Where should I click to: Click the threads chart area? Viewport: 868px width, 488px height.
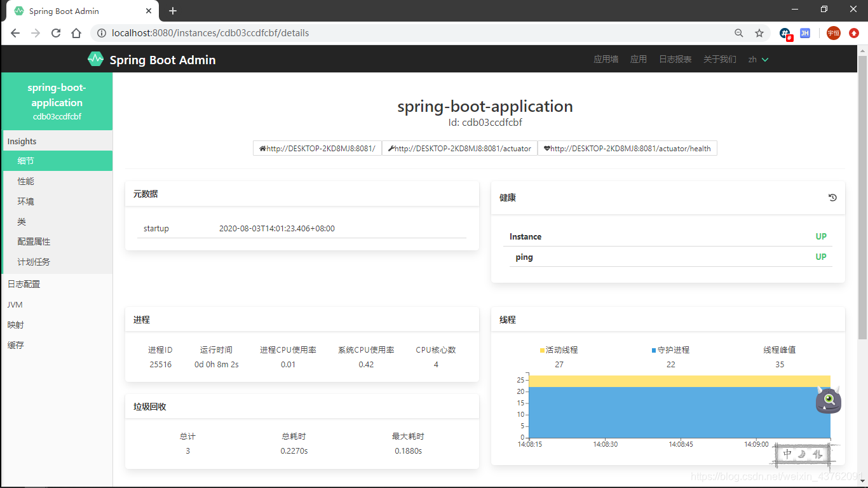tap(679, 407)
